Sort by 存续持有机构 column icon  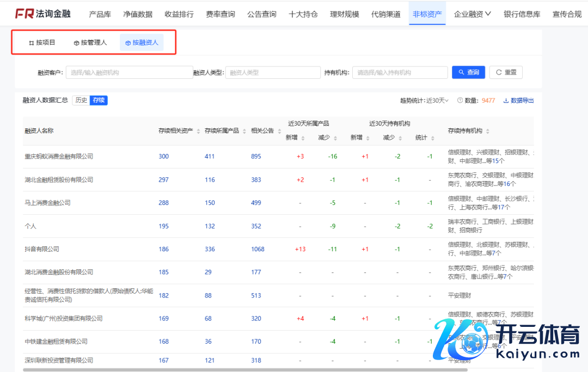point(487,131)
